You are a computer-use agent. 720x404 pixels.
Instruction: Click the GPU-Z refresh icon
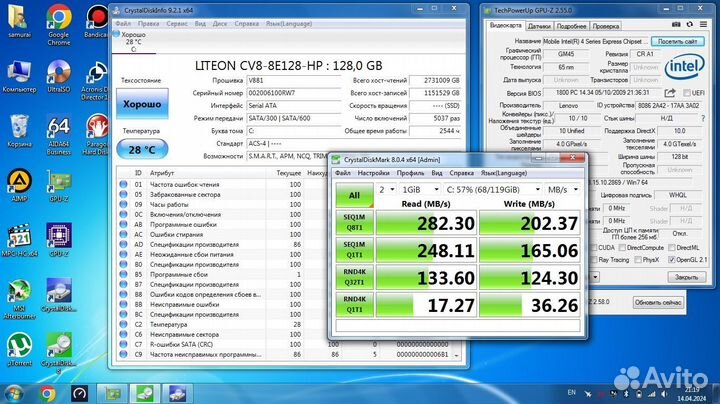pos(690,24)
